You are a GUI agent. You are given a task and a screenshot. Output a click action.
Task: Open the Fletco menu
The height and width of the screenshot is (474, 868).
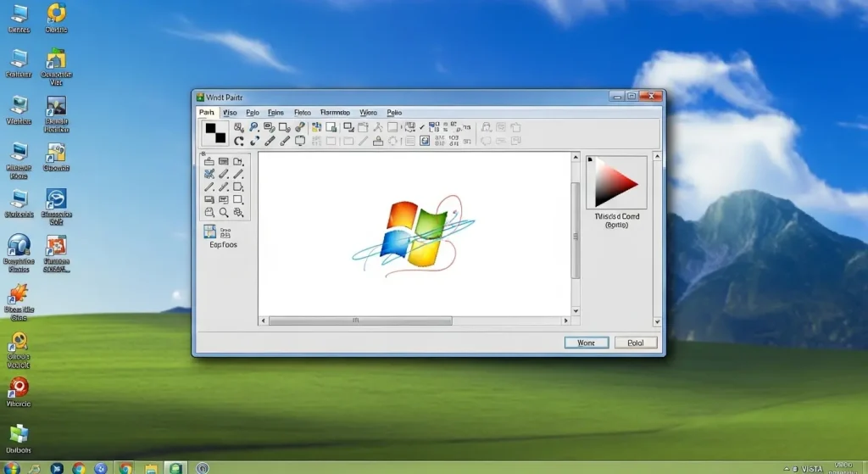(303, 113)
